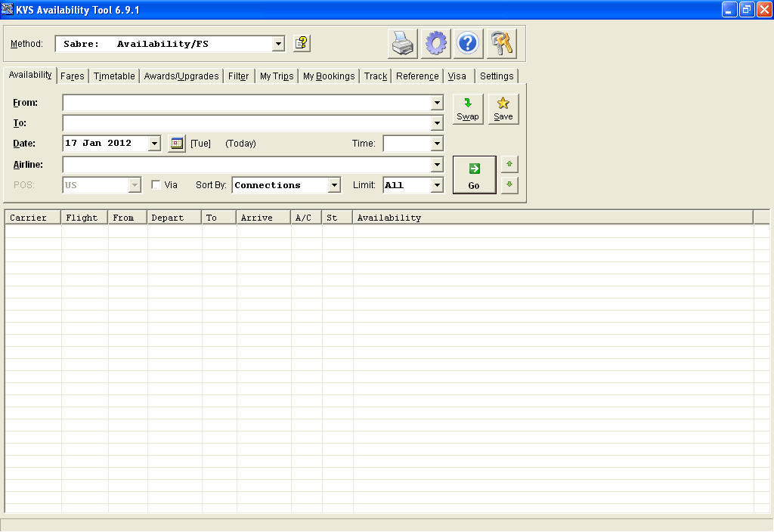Open the Limit dropdown showing All
Viewport: 774px width, 532px height.
pos(437,185)
